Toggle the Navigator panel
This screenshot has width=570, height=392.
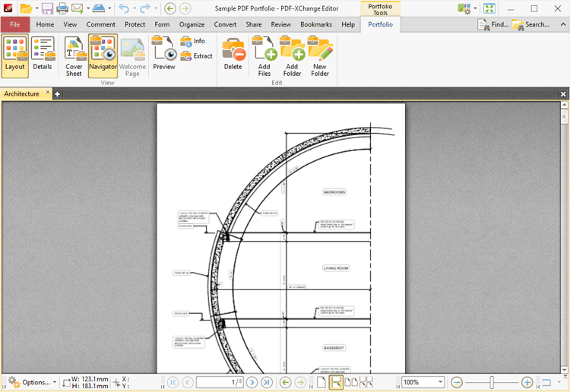(103, 56)
